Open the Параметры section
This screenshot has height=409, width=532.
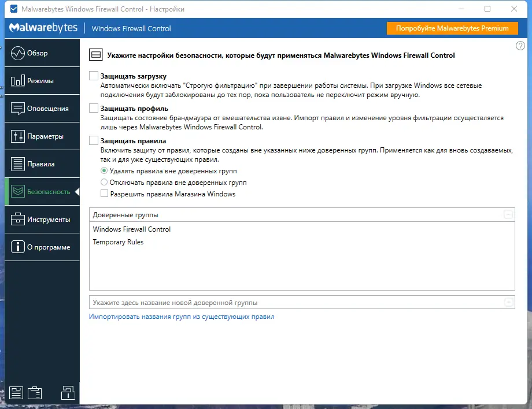(42, 136)
